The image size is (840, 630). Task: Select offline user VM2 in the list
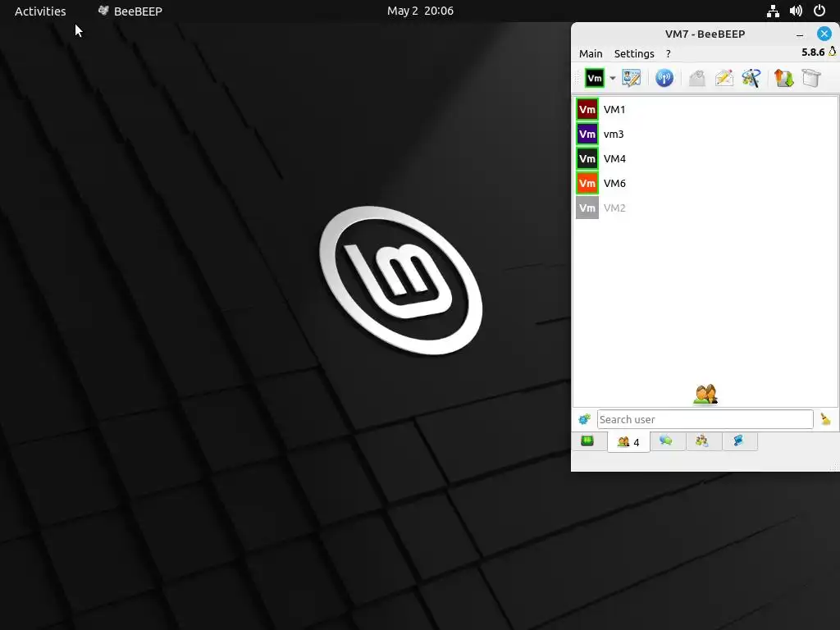coord(705,208)
